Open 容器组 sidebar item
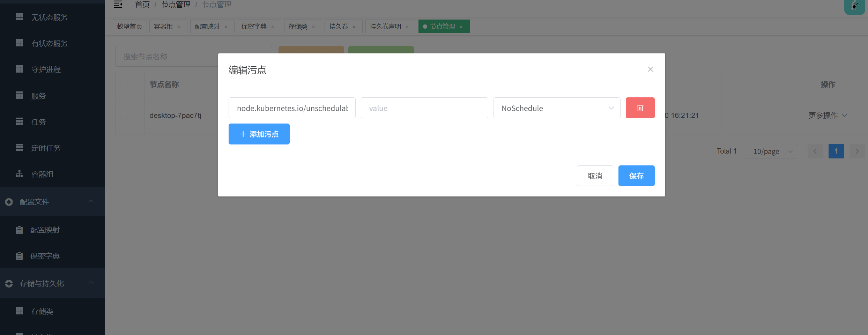 pos(42,174)
